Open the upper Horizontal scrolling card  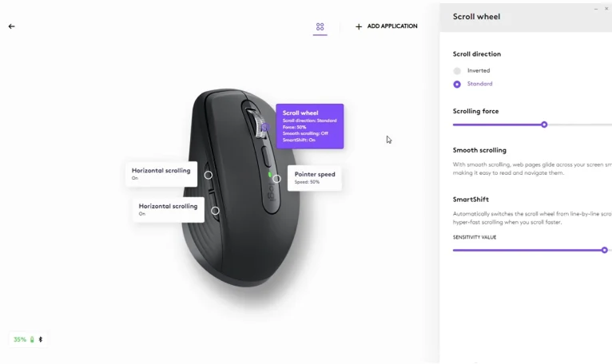coord(161,174)
